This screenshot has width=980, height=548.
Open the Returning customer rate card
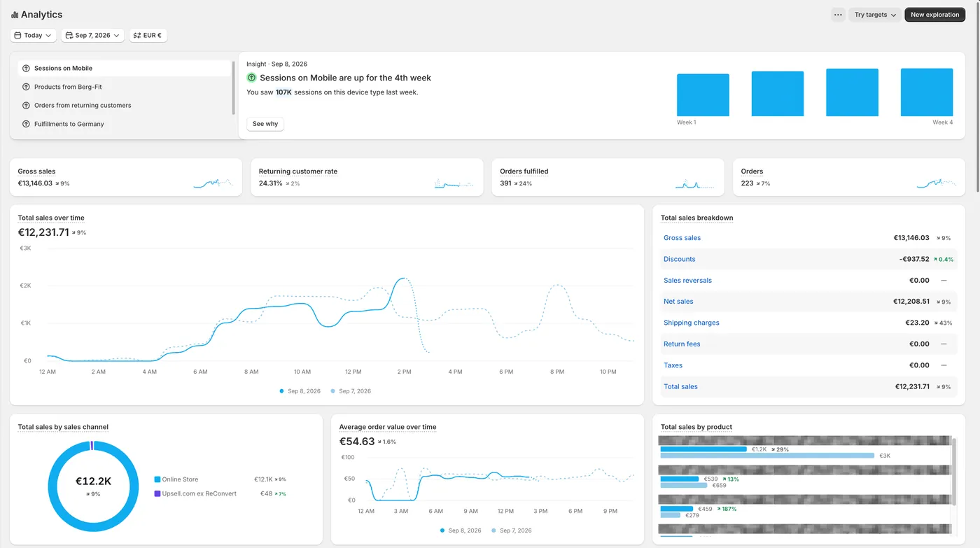pyautogui.click(x=367, y=177)
